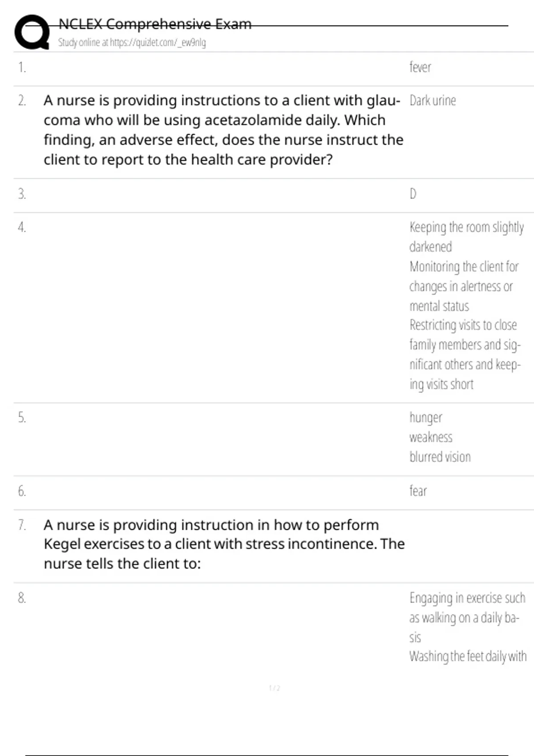Viewport: 534px width, 756px height.
Task: Click the Kegel exercises question text
Action: pyautogui.click(x=224, y=544)
